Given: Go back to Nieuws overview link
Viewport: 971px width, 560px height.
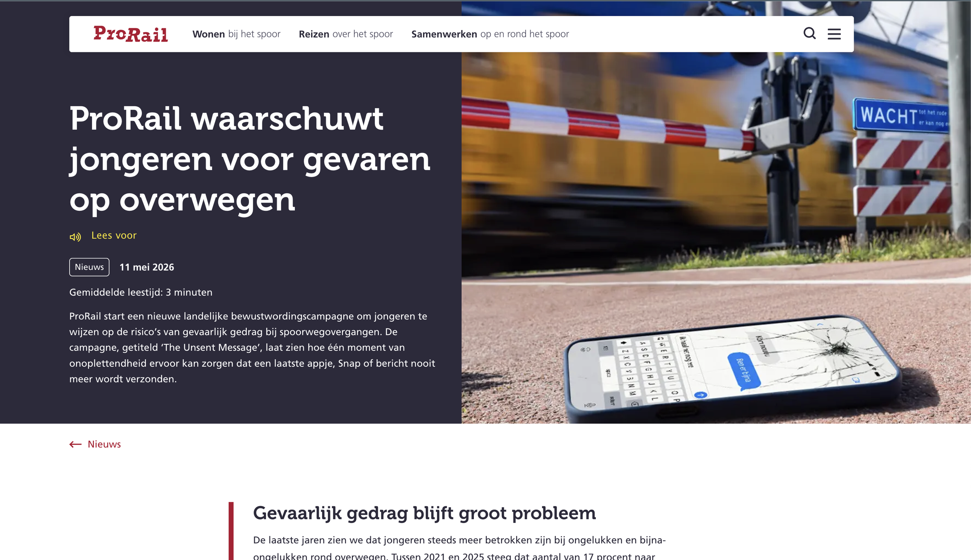Looking at the screenshot, I should [x=104, y=444].
